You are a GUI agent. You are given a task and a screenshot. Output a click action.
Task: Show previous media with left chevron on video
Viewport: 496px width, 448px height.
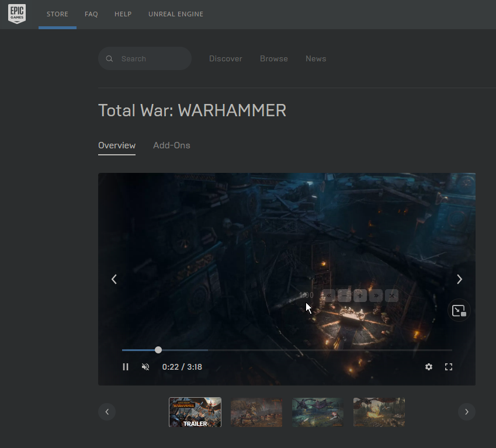pos(114,279)
